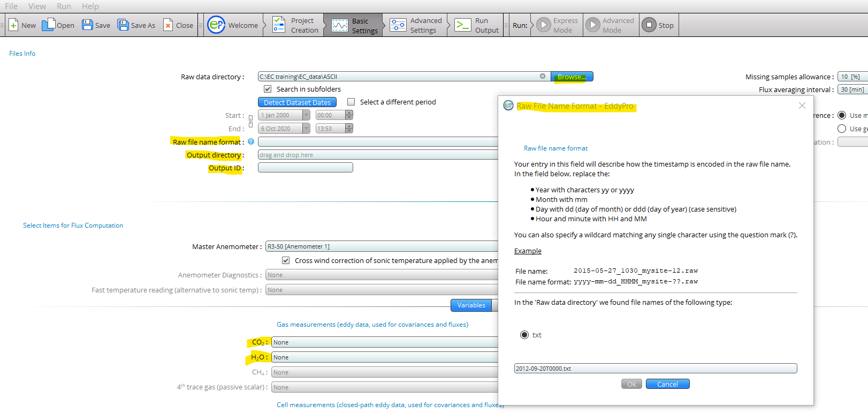
Task: Close the Raw File Name Format dialog
Action: point(802,106)
